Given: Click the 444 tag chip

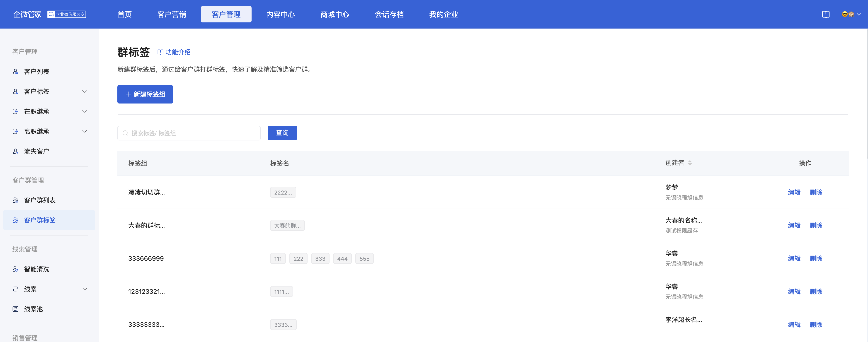Looking at the screenshot, I should (342, 258).
